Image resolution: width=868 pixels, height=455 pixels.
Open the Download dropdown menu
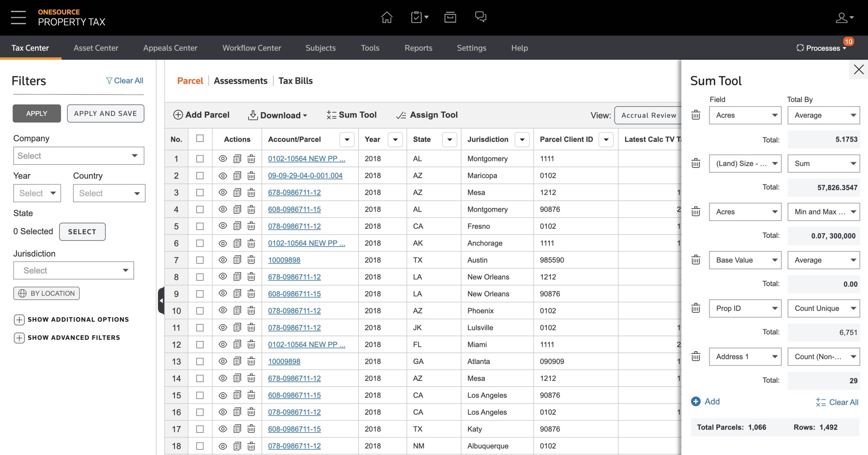click(x=278, y=115)
